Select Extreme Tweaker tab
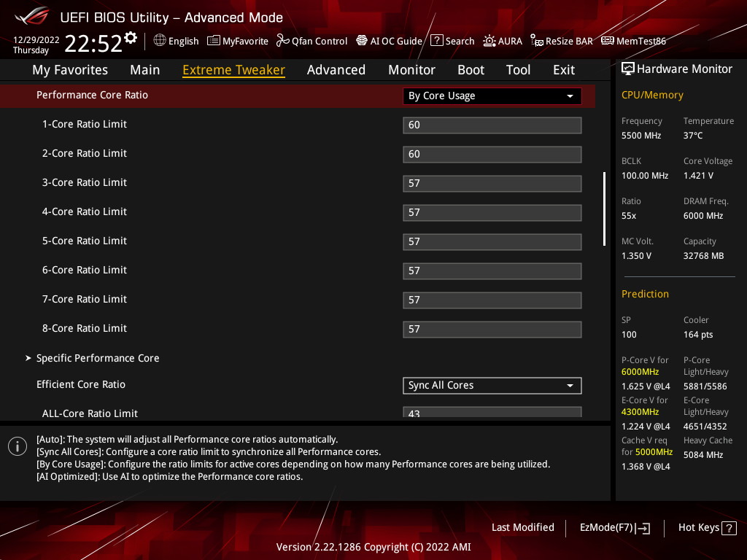Image resolution: width=747 pixels, height=560 pixels. (233, 70)
